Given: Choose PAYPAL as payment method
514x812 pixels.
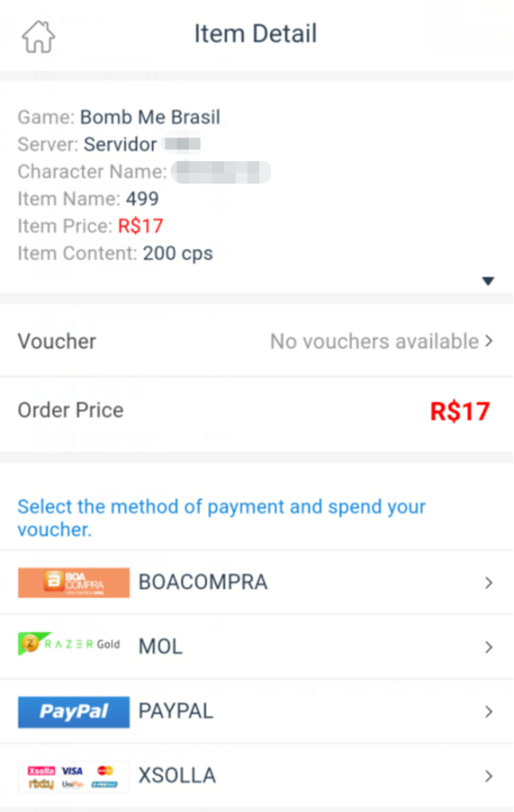Looking at the screenshot, I should click(x=176, y=712).
